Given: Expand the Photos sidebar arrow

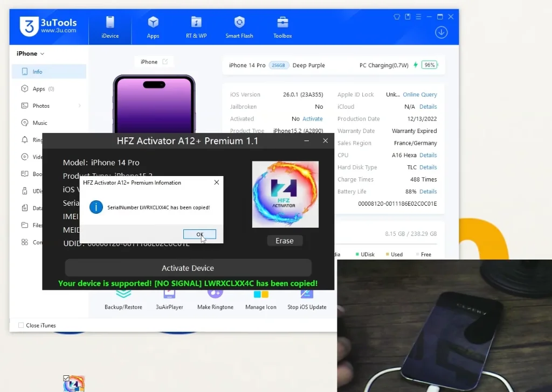Looking at the screenshot, I should tap(80, 106).
